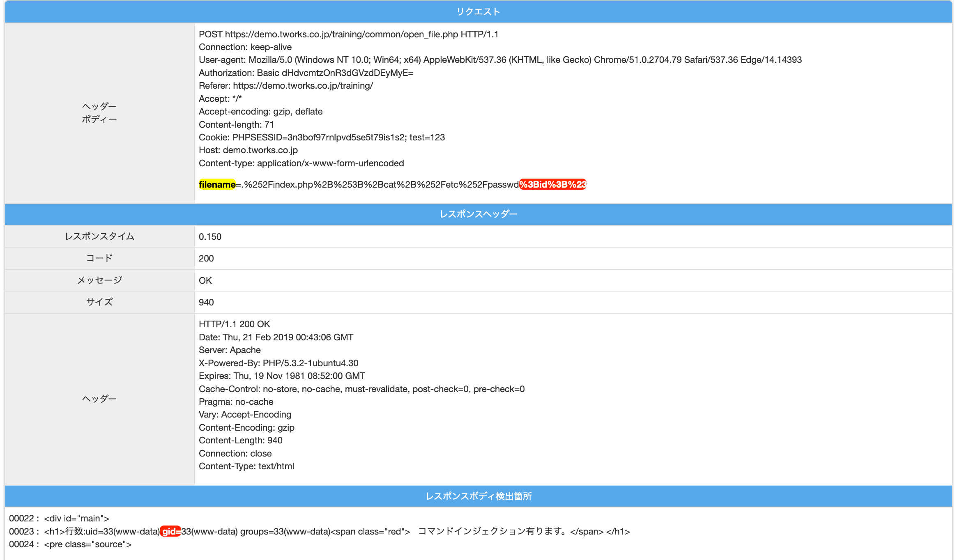
Task: Click the response time value 0.150
Action: click(210, 236)
